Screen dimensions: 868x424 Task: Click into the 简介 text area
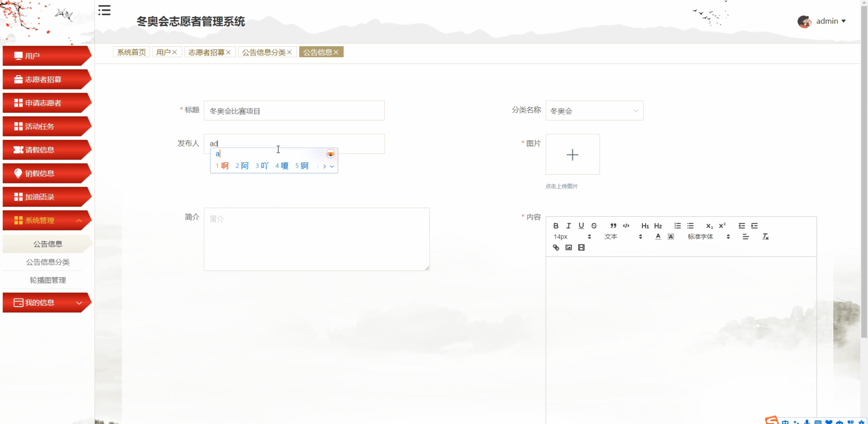tap(316, 239)
